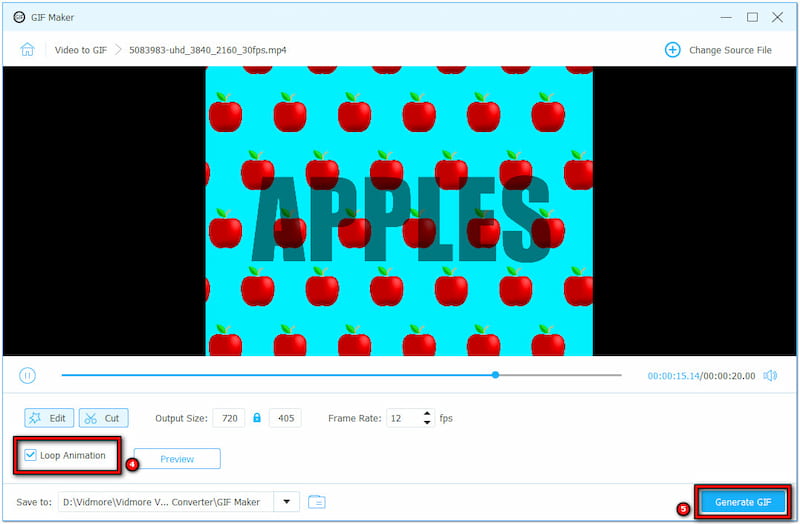
Task: Toggle the aspect ratio lock icon
Action: [x=257, y=418]
